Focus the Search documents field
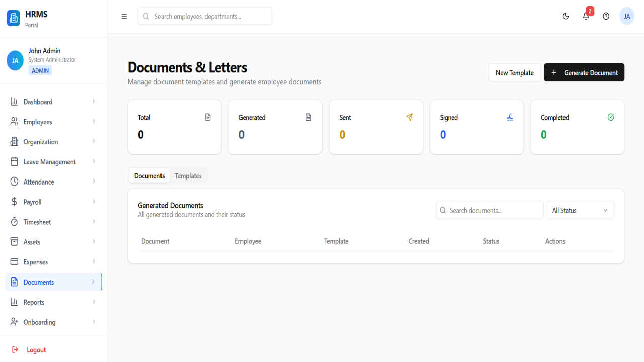644x362 pixels. 490,210
